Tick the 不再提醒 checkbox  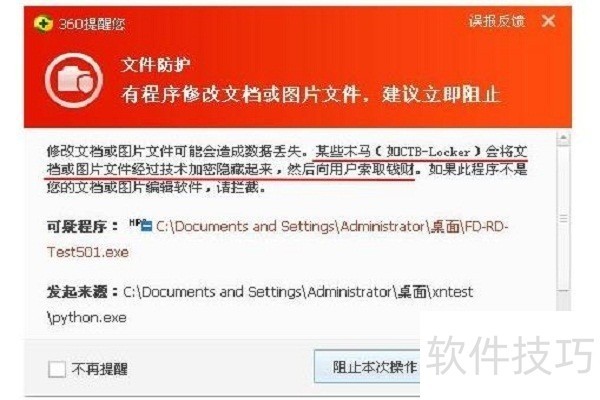pos(57,369)
